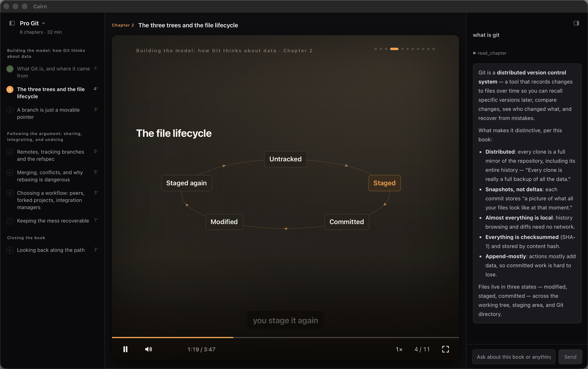Select 'What Git is, and where it came from'
Image resolution: width=588 pixels, height=369 pixels.
(52, 72)
